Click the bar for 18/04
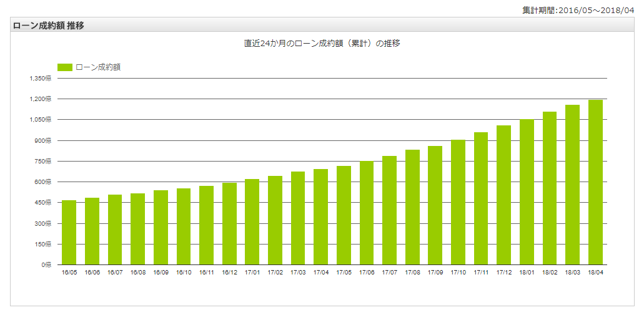The width and height of the screenshot is (644, 315). pos(595,183)
